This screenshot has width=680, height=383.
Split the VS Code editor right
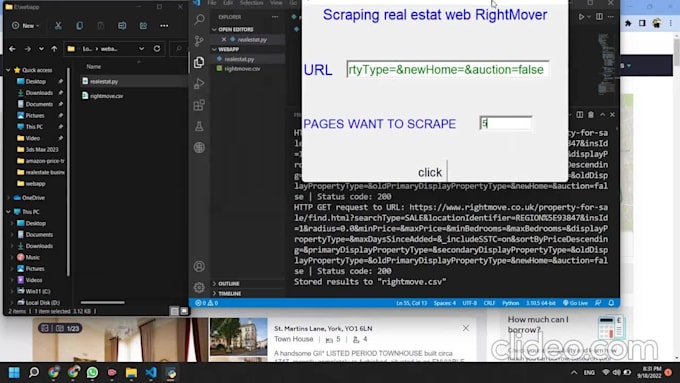599,17
